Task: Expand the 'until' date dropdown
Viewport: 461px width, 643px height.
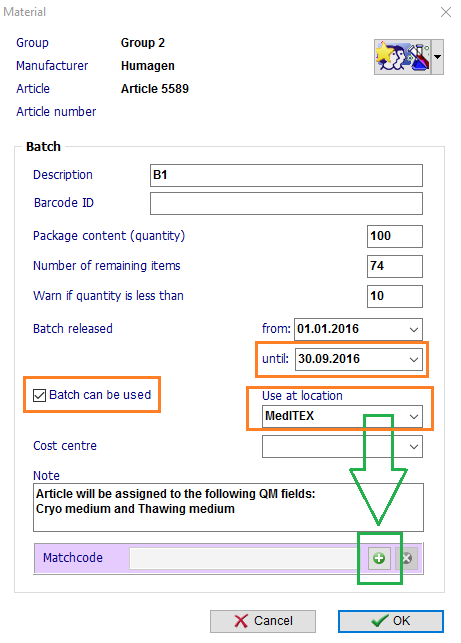Action: click(413, 360)
